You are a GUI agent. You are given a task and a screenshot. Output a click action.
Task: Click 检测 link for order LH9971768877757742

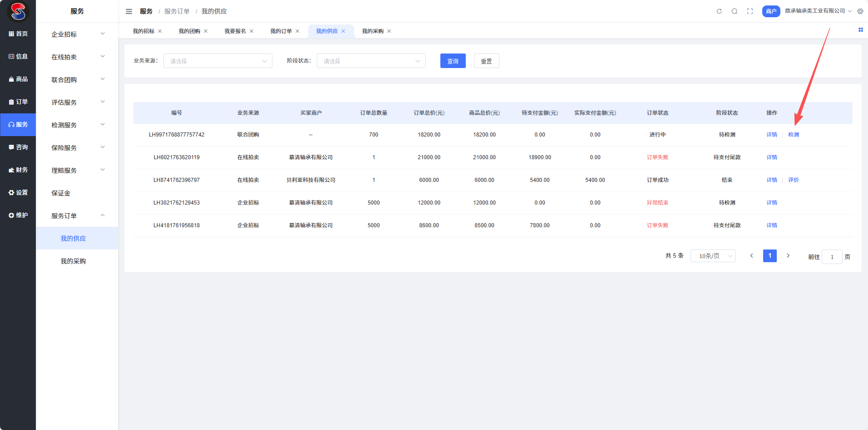793,135
